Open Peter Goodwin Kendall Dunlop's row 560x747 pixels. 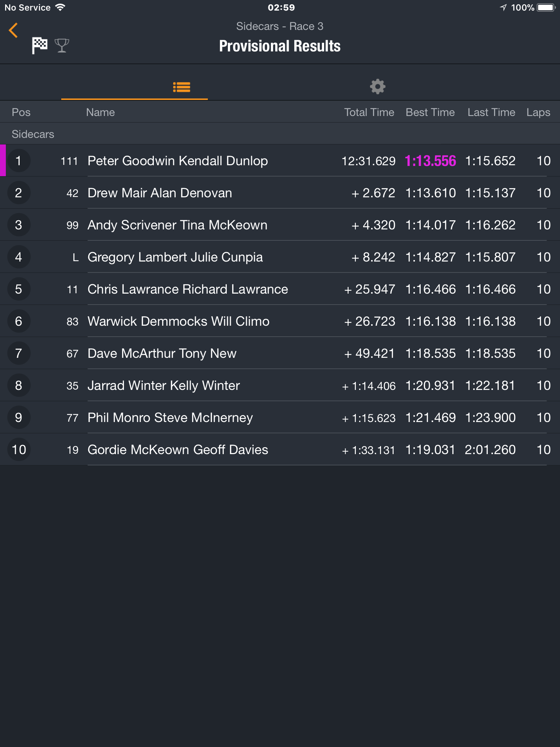pos(280,160)
